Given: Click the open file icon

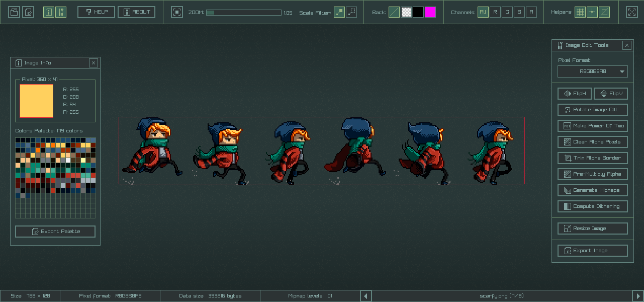Looking at the screenshot, I should point(14,12).
